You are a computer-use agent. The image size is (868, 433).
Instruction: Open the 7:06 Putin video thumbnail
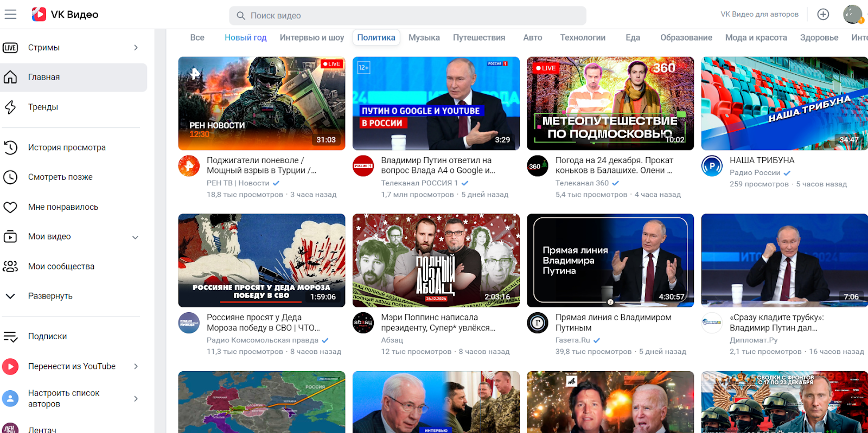(x=784, y=261)
